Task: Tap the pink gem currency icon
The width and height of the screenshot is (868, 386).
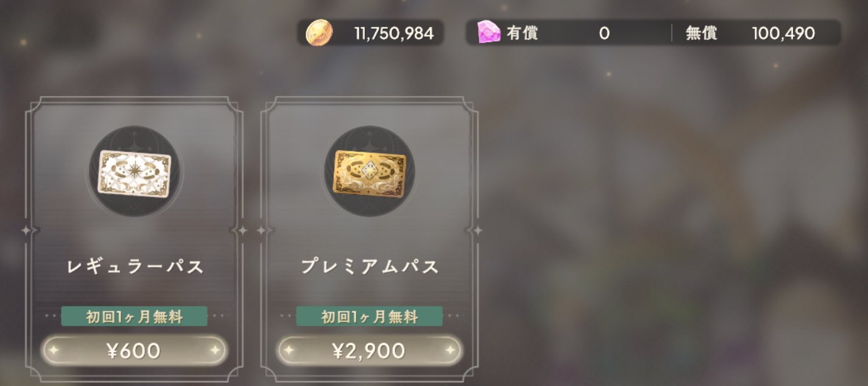Action: (489, 32)
